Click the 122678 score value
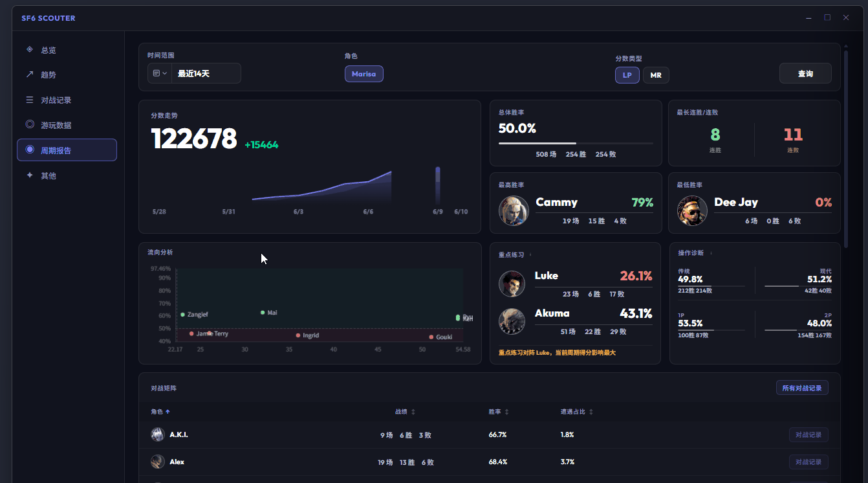 tap(194, 139)
